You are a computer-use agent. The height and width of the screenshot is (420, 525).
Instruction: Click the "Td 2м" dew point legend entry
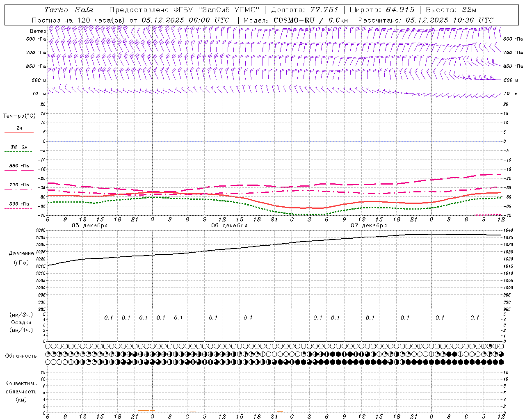coord(19,147)
